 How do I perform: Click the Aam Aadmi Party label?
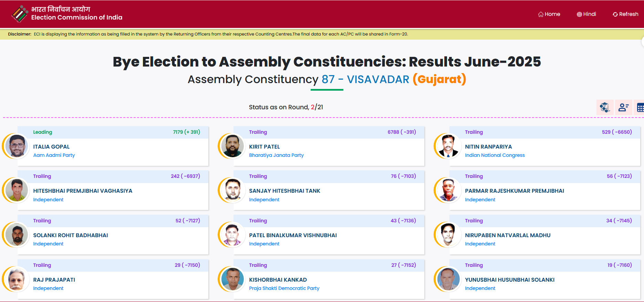tap(54, 155)
